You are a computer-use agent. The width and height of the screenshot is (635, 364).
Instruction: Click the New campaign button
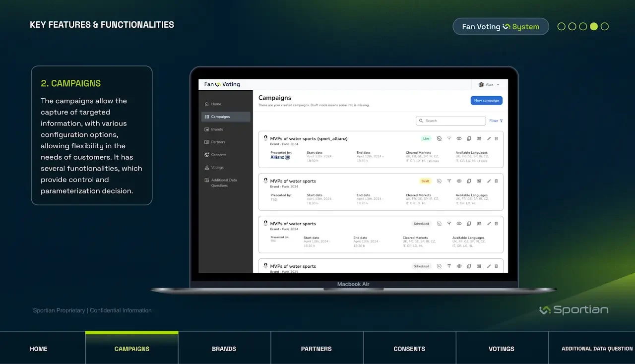point(486,101)
